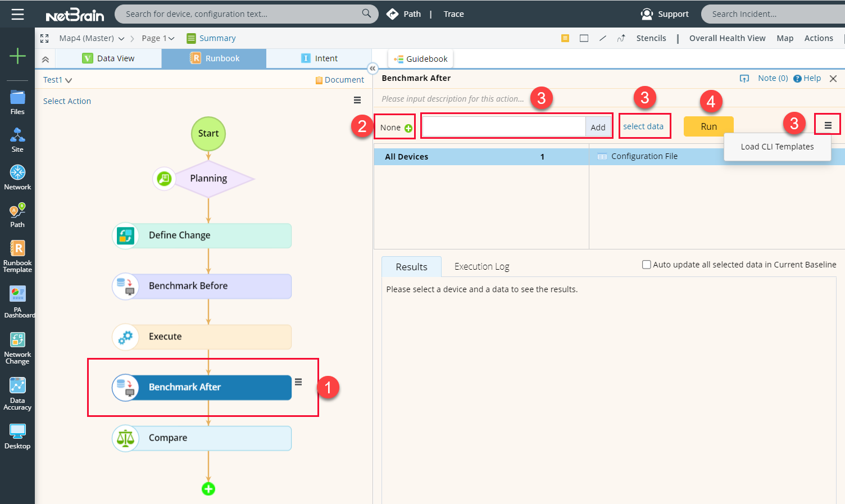Open Desktop in the left sidebar

pos(17,437)
